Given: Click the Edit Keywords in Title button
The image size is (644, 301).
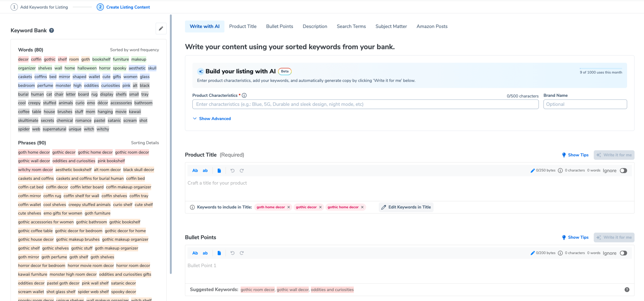Looking at the screenshot, I should [406, 207].
